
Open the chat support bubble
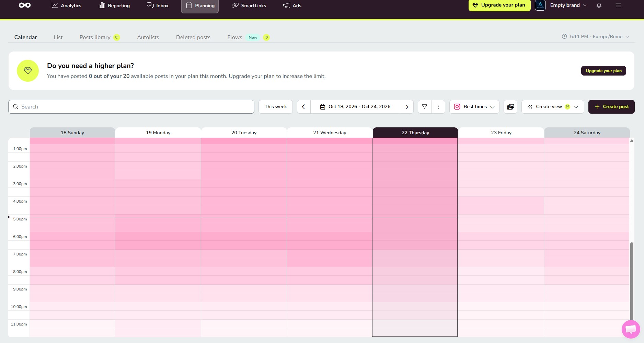coord(631,329)
